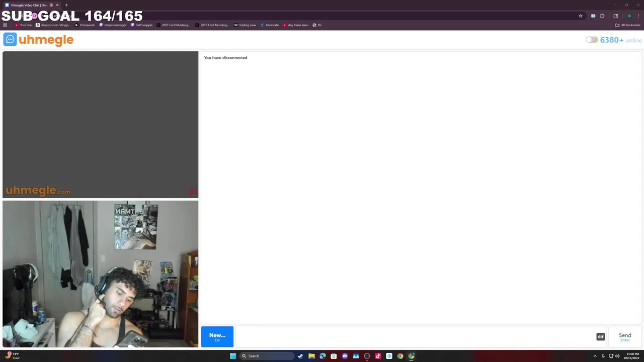The width and height of the screenshot is (644, 362).
Task: Click the stranger video panel
Action: pyautogui.click(x=100, y=125)
